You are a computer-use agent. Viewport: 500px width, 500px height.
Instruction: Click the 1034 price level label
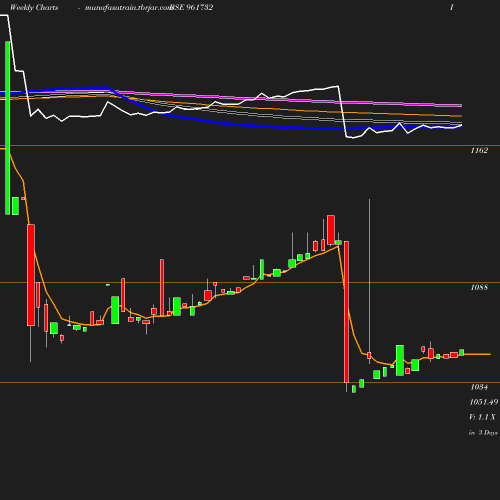pyautogui.click(x=479, y=387)
